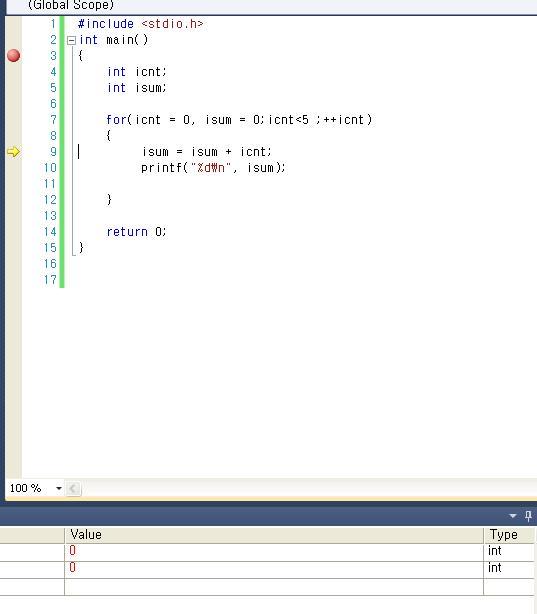Select the second variable's value 0
The width and height of the screenshot is (537, 614).
pos(72,568)
